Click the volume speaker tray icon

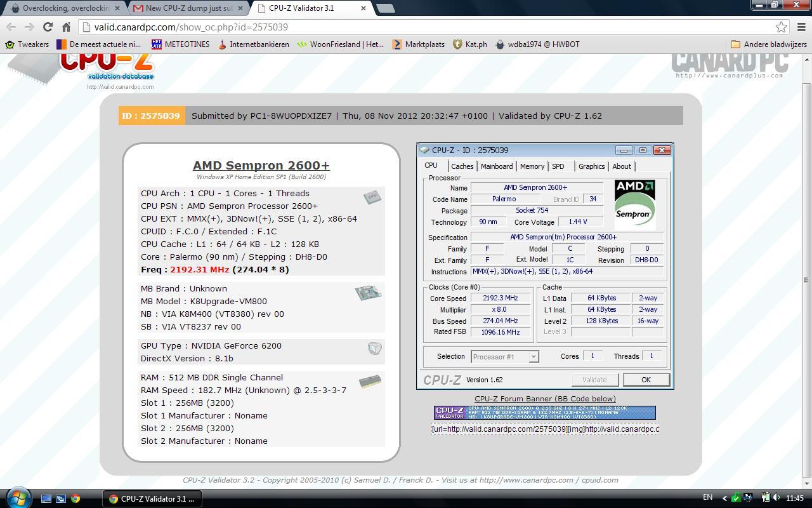click(x=777, y=498)
